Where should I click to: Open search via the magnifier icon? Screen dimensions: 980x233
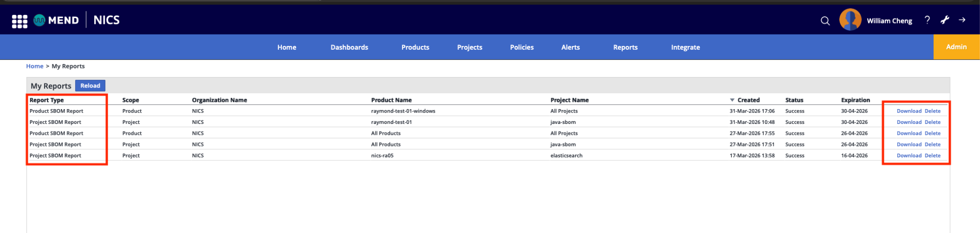click(x=825, y=21)
